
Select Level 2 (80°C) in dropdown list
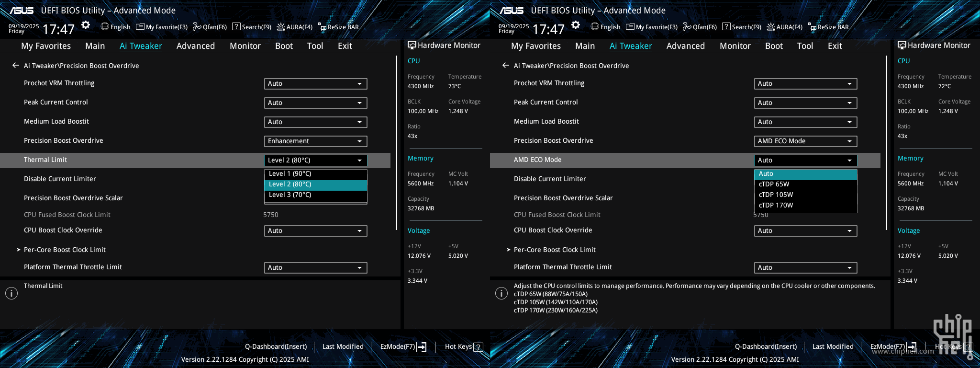coord(316,184)
